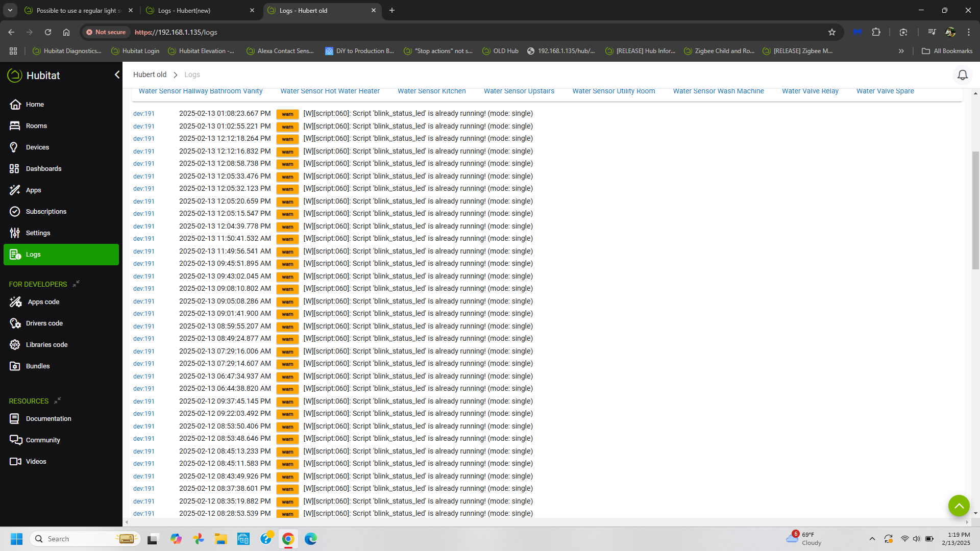
Task: Open notifications bell
Action: 962,75
